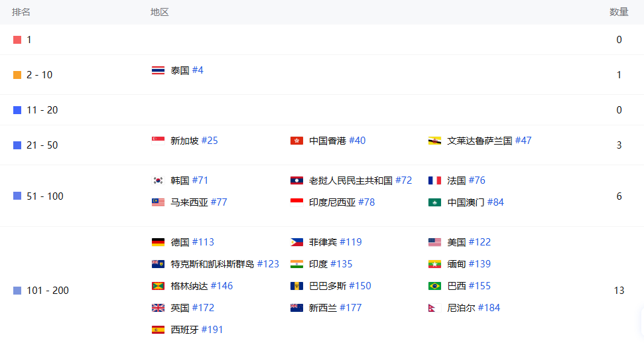Click the Barbados flag next to 巴巴多斯

pos(296,286)
